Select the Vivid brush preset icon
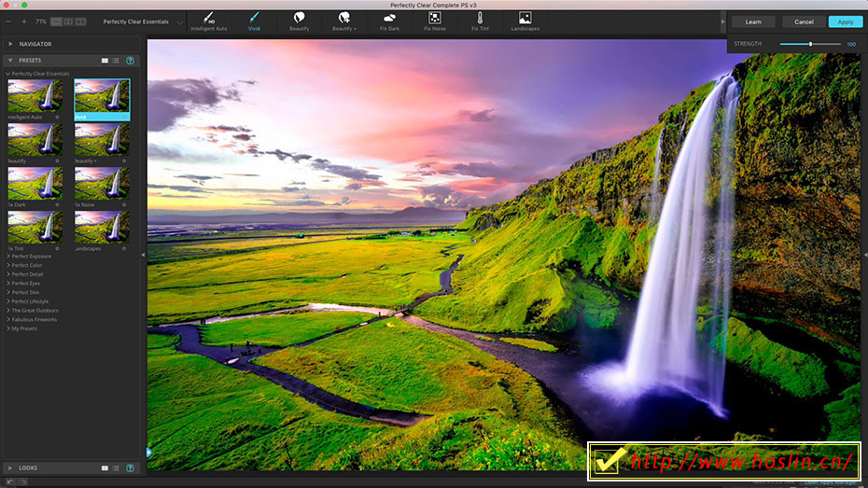This screenshot has width=868, height=488. (254, 21)
